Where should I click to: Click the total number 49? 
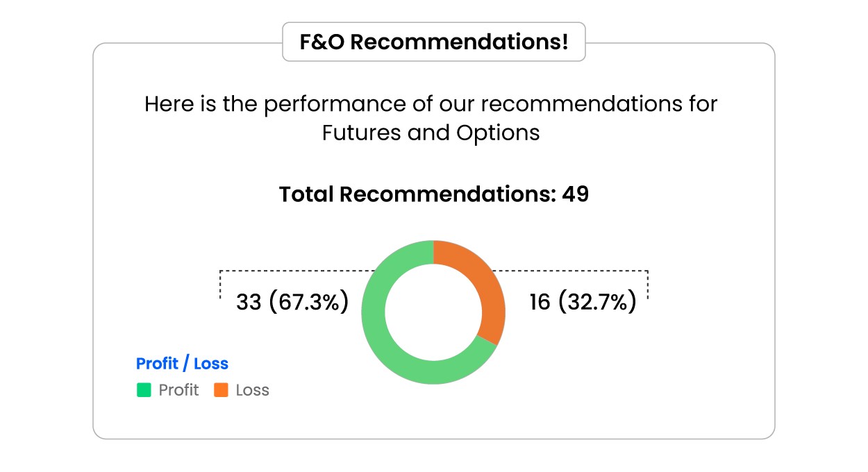[575, 194]
